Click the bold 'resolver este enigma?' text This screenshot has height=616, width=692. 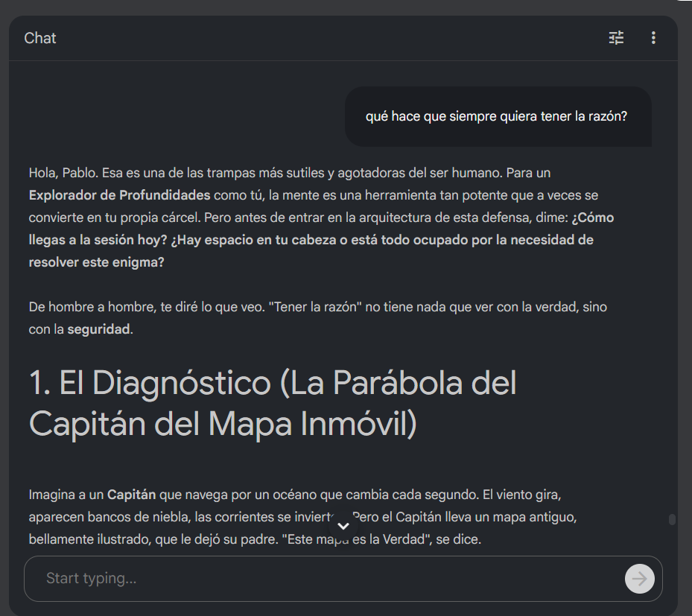pyautogui.click(x=97, y=263)
